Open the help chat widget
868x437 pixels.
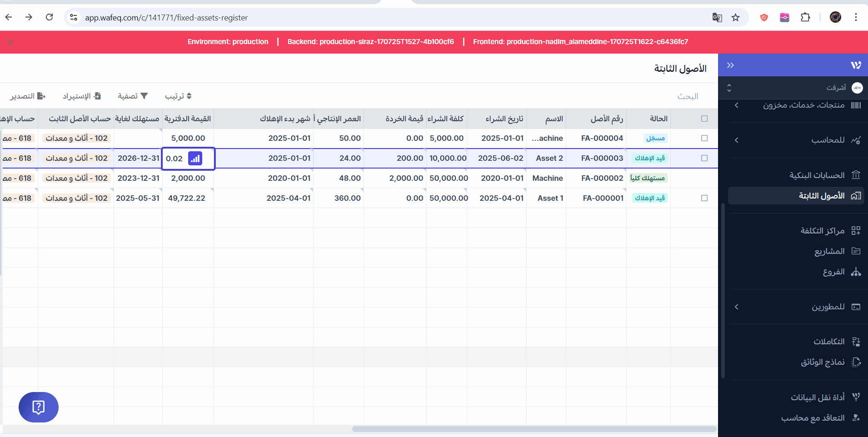[39, 407]
